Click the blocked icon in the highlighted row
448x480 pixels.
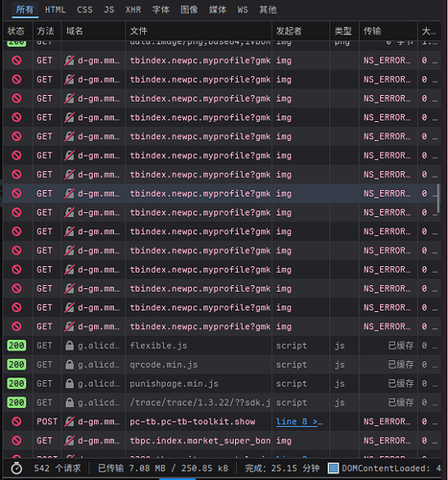tap(16, 193)
